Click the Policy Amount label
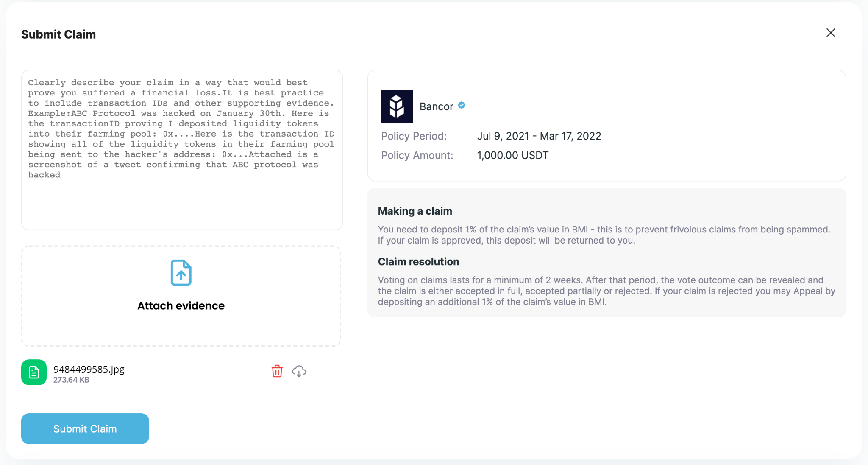Image resolution: width=868 pixels, height=465 pixels. 417,155
